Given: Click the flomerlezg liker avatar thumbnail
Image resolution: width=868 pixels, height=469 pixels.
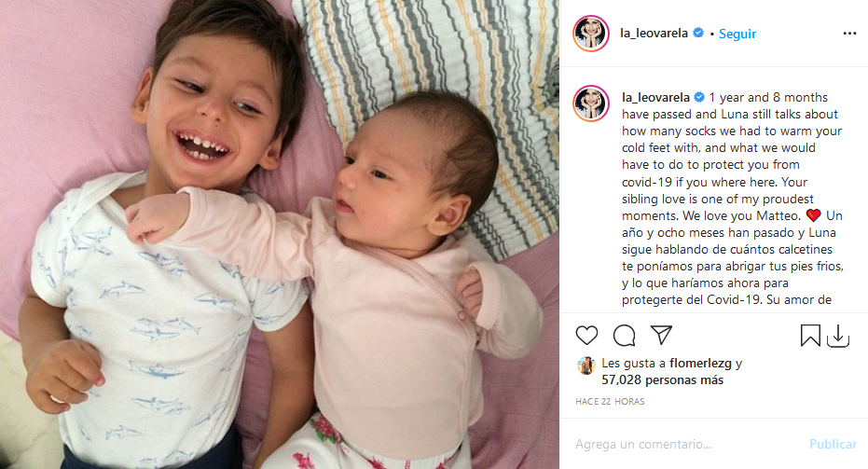Looking at the screenshot, I should 586,366.
